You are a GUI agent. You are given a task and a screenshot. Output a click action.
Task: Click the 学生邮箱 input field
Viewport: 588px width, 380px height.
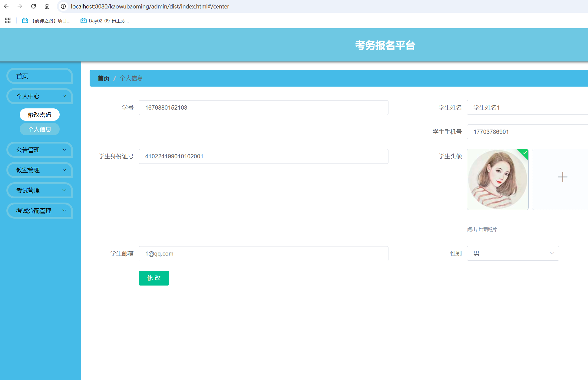263,254
